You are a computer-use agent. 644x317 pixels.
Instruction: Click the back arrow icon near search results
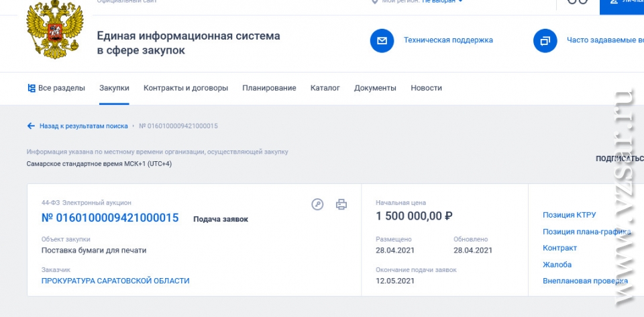point(31,126)
